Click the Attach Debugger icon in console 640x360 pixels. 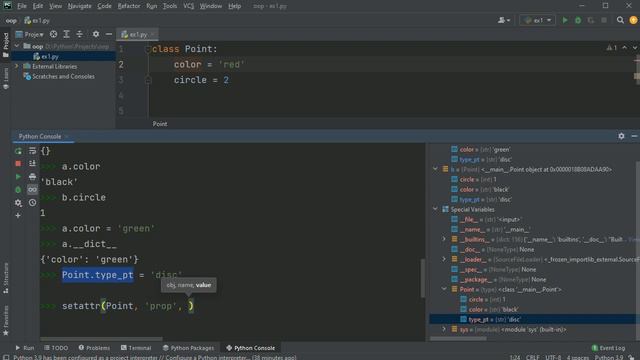[x=18, y=190]
